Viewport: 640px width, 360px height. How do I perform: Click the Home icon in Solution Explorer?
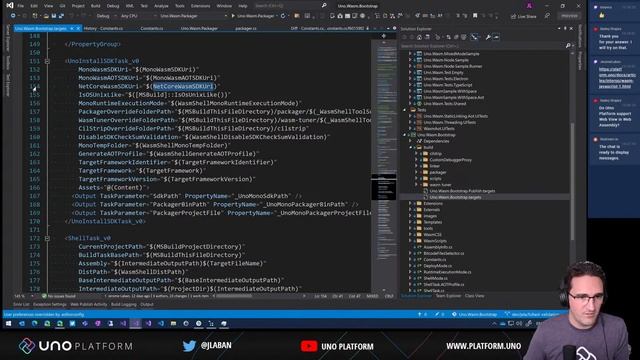click(x=419, y=37)
